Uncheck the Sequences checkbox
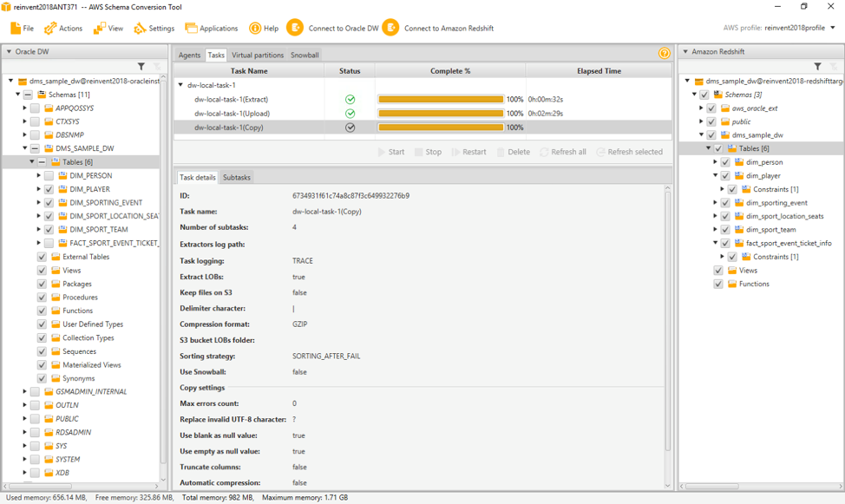This screenshot has height=504, width=845. [42, 351]
